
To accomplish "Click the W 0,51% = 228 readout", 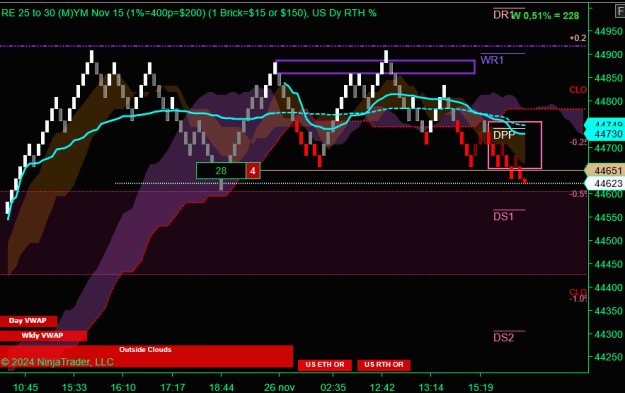I will click(545, 16).
